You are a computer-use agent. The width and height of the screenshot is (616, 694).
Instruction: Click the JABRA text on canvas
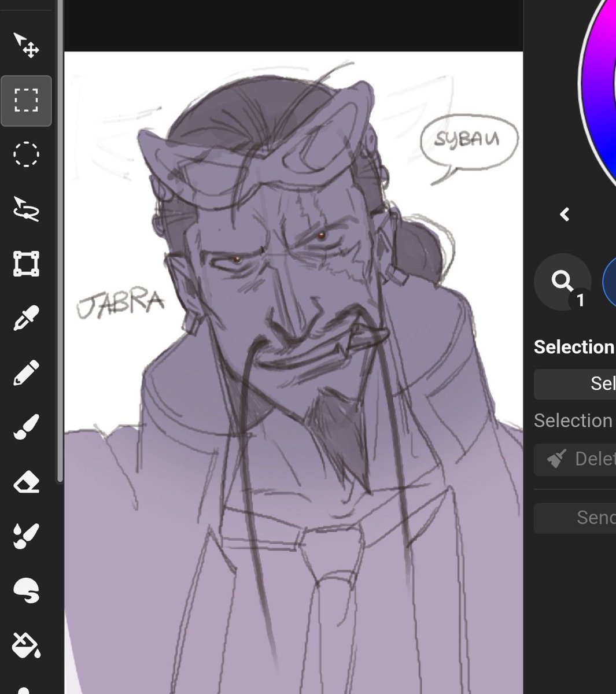pyautogui.click(x=120, y=303)
